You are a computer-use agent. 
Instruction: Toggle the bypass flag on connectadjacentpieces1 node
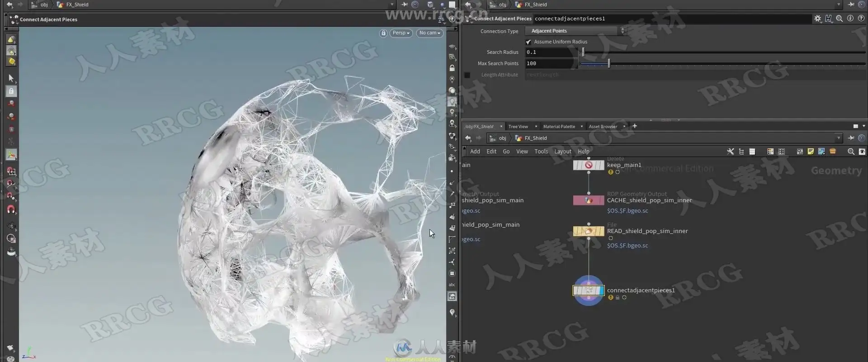(x=576, y=291)
